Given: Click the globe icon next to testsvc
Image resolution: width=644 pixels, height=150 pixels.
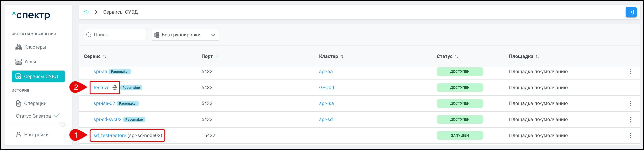Looking at the screenshot, I should pos(115,88).
